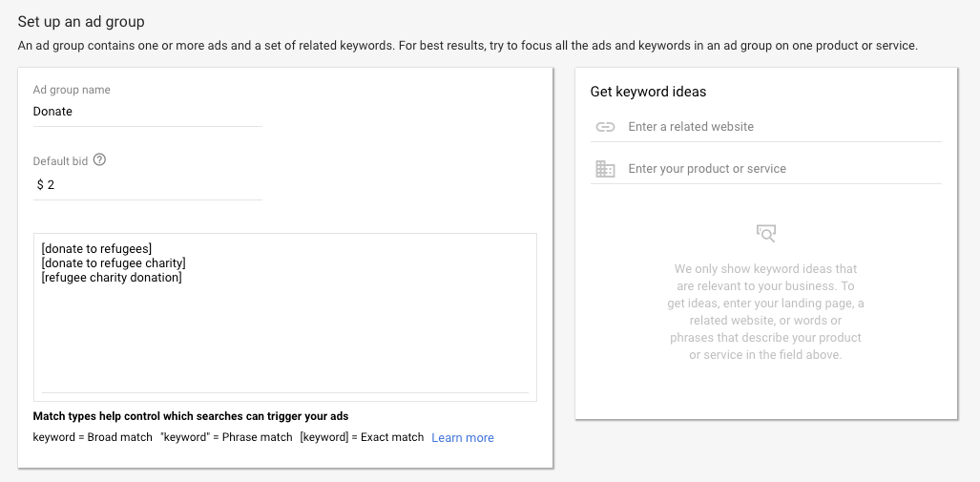Click the Enter your product or service field

coord(783,169)
